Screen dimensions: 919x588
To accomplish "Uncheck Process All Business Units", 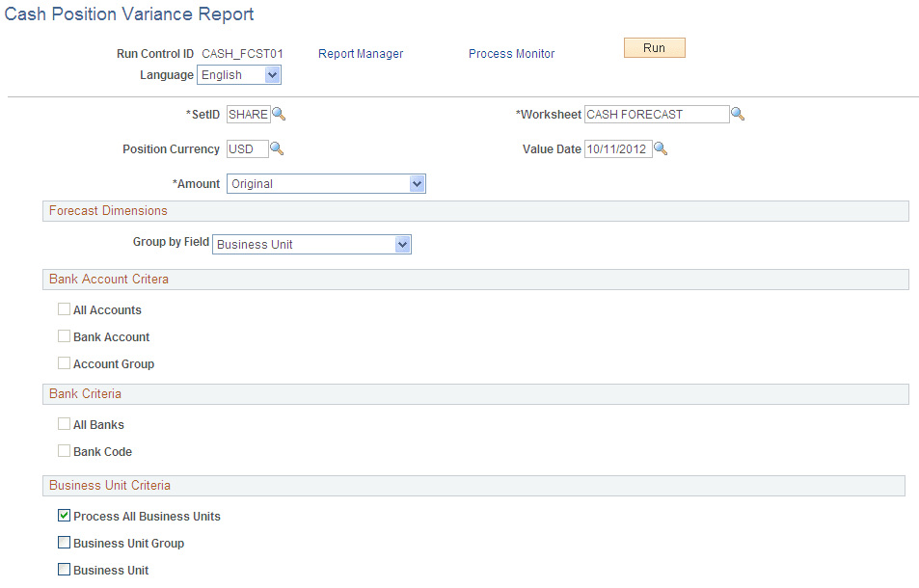I will (64, 516).
